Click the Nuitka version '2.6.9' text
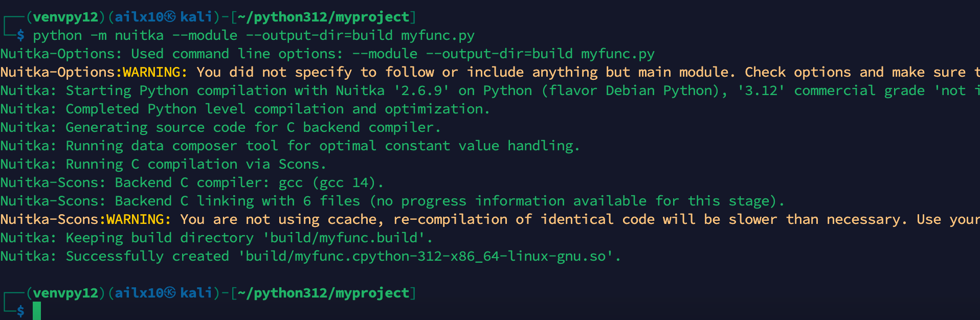Image resolution: width=980 pixels, height=320 pixels. 421,90
